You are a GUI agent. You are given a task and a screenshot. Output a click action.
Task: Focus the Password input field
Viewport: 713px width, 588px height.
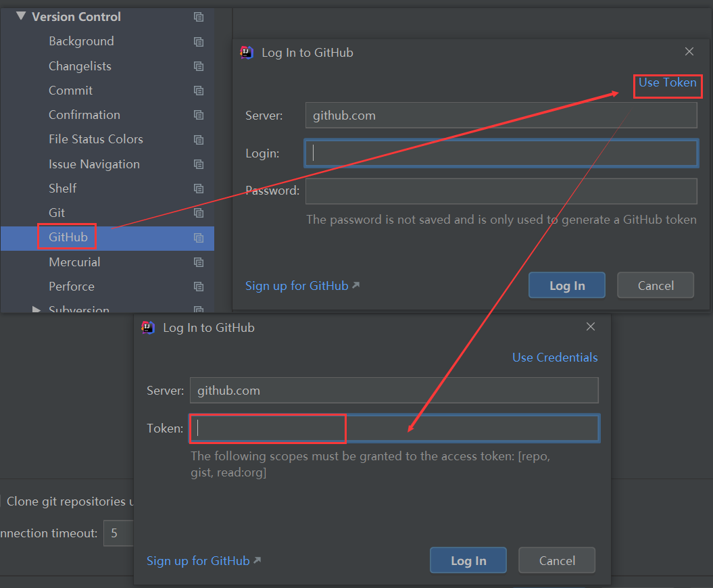(501, 191)
